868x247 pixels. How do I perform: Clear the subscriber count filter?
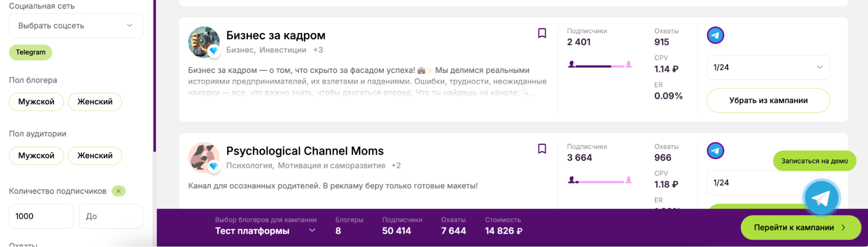pos(119,191)
